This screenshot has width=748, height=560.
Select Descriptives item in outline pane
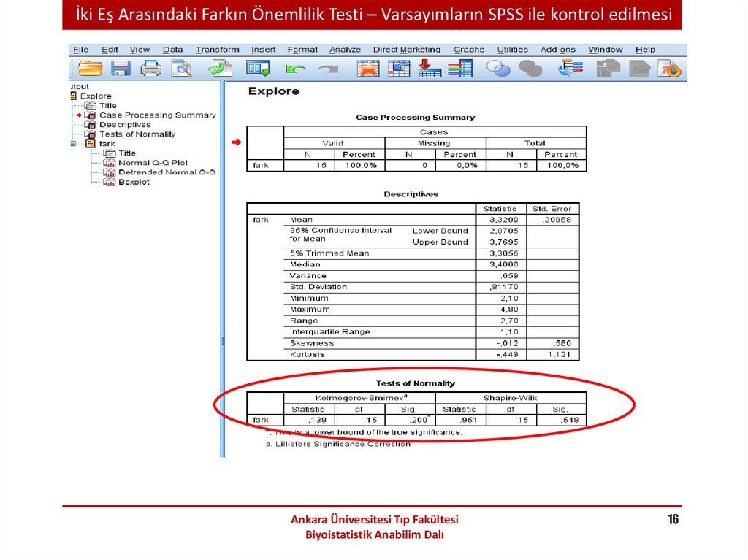125,125
